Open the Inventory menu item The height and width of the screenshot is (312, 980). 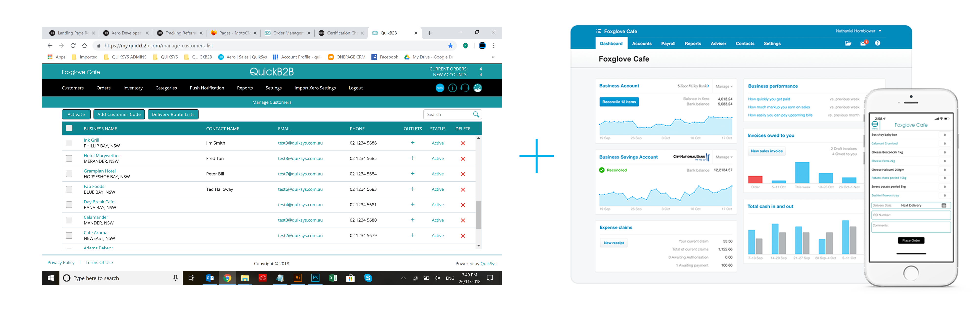click(x=133, y=88)
